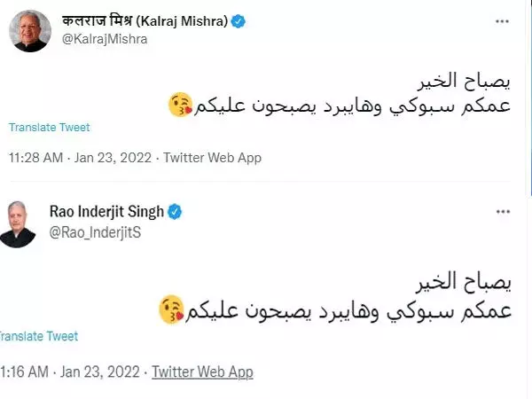
Task: Click the kiss emoji in Kalraj Mishra's tweet
Action: [x=178, y=108]
